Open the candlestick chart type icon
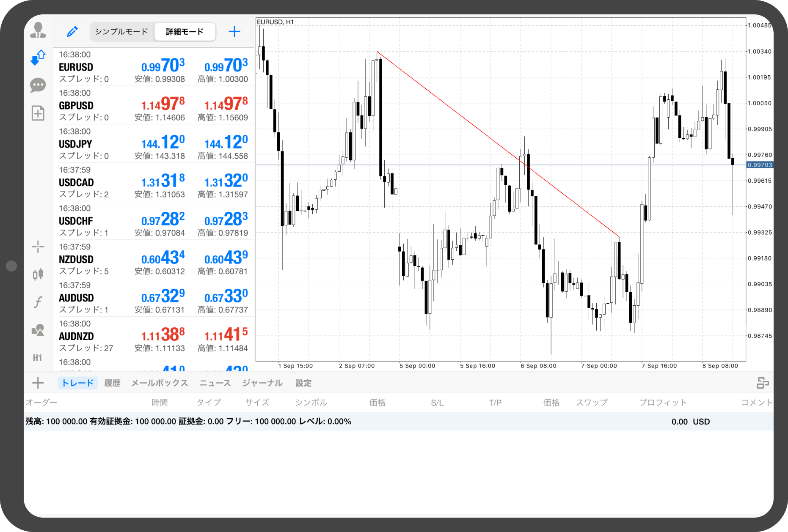Screen dimensions: 788x532 tap(38, 274)
